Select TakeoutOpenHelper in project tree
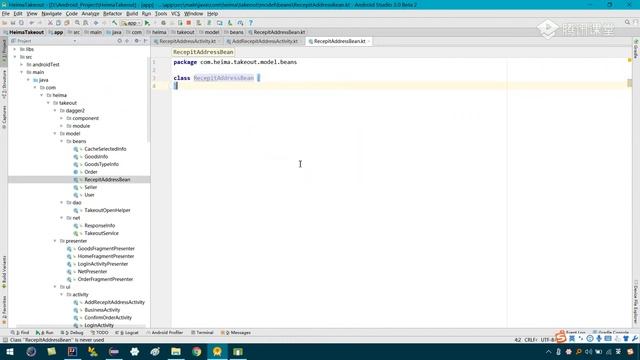Viewport: 640px width, 360px height. click(x=107, y=210)
